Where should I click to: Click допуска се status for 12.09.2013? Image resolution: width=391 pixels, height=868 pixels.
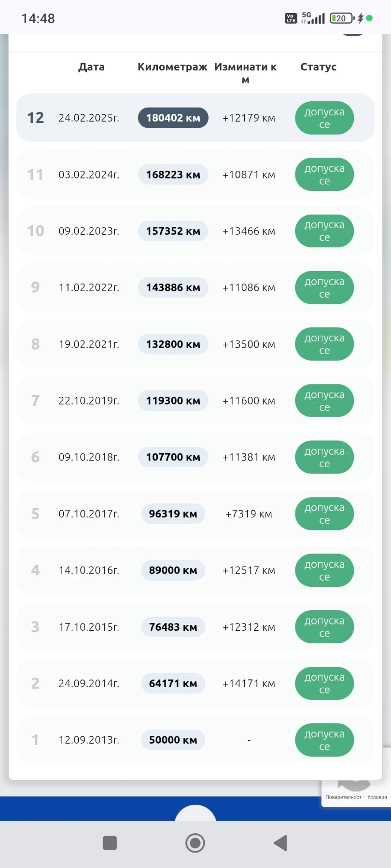point(324,740)
